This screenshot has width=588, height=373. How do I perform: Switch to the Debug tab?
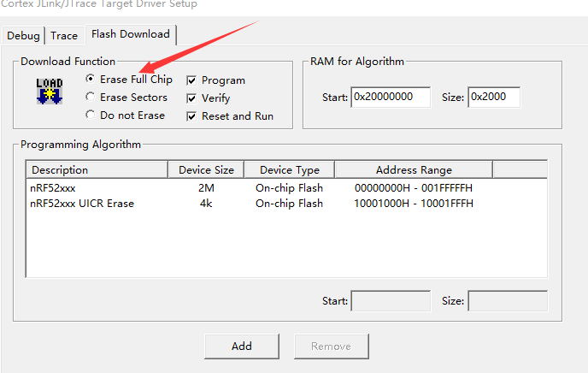23,36
